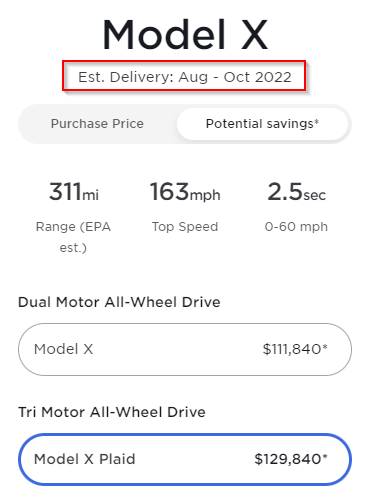Click the 163mph top speed figure

point(185,192)
